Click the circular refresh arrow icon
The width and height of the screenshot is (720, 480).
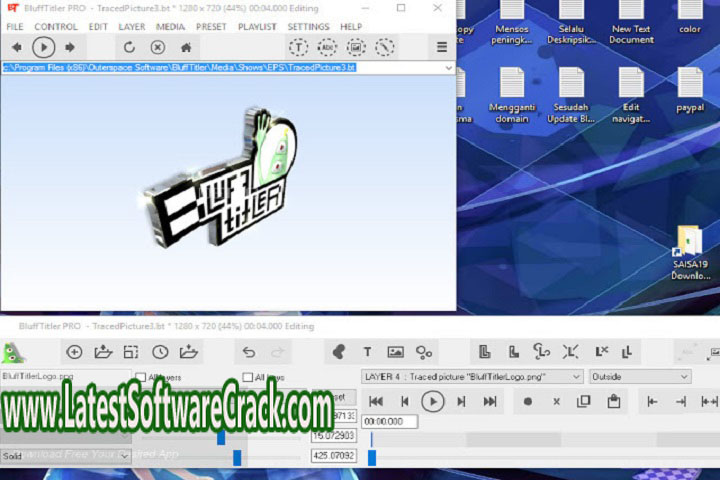(x=129, y=47)
